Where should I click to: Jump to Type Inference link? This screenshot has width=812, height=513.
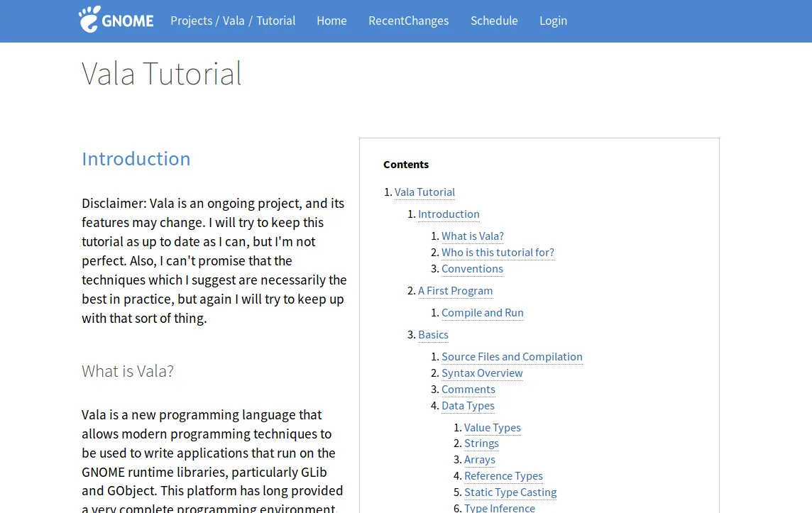pyautogui.click(x=499, y=508)
